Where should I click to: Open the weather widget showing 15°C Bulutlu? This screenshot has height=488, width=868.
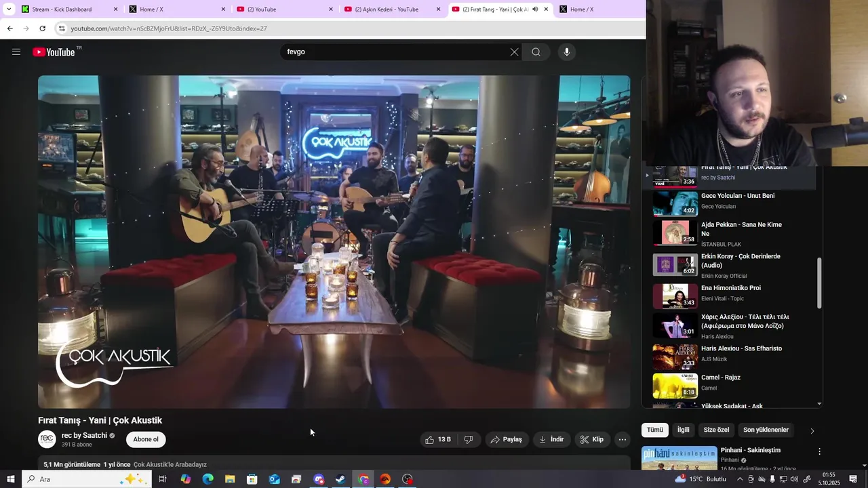pyautogui.click(x=700, y=479)
